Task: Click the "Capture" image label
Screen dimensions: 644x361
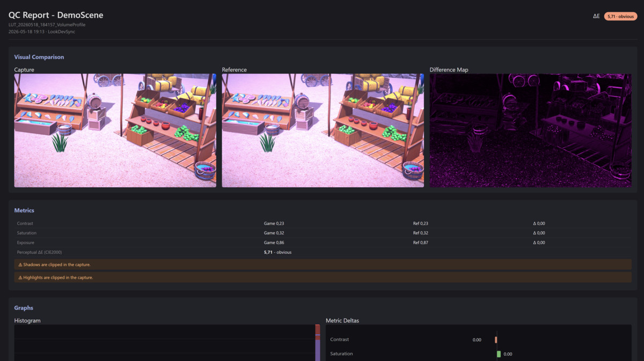Action: coord(24,70)
